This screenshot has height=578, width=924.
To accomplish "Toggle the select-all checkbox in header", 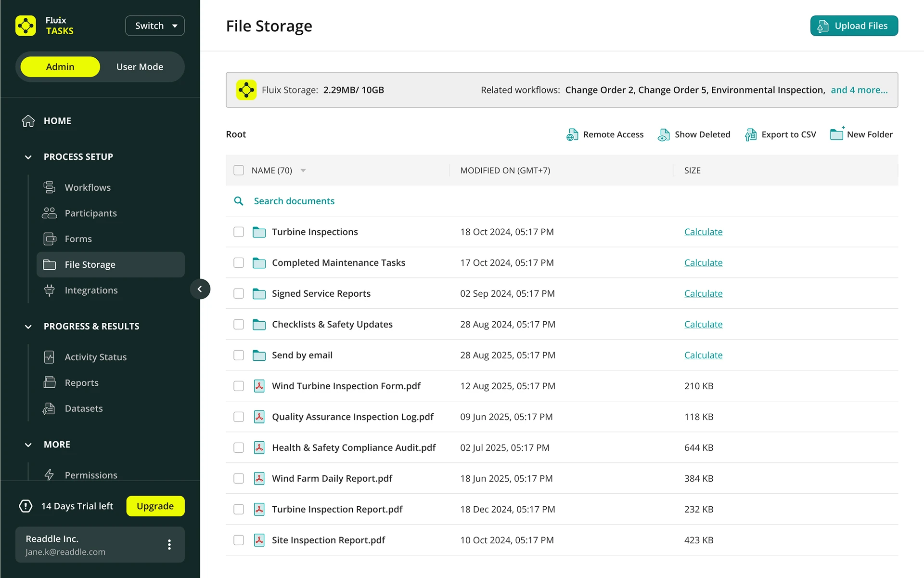I will pyautogui.click(x=239, y=170).
